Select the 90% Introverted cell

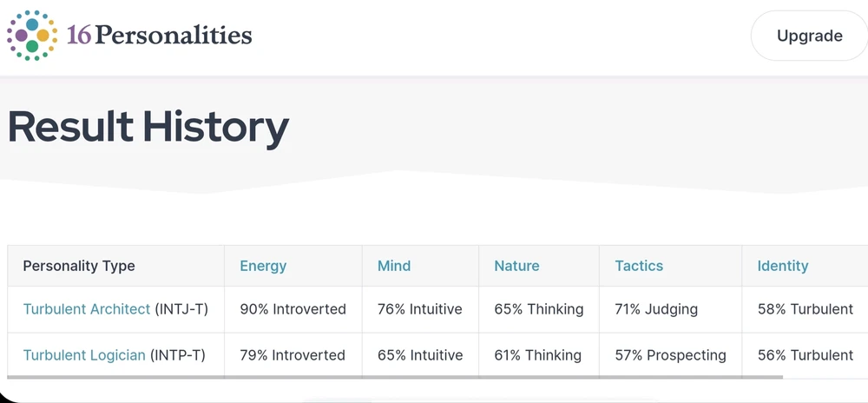click(293, 309)
